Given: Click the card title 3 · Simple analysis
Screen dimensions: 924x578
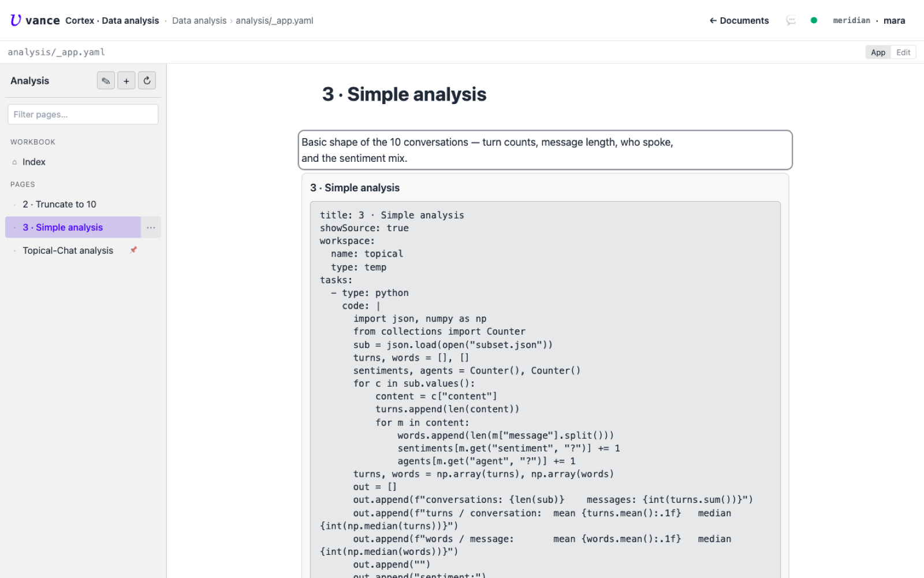Looking at the screenshot, I should point(355,188).
